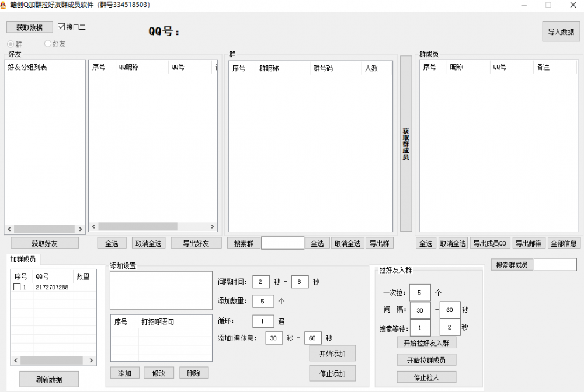Click the 搜索群成员 button
This screenshot has height=392, width=584.
point(512,265)
